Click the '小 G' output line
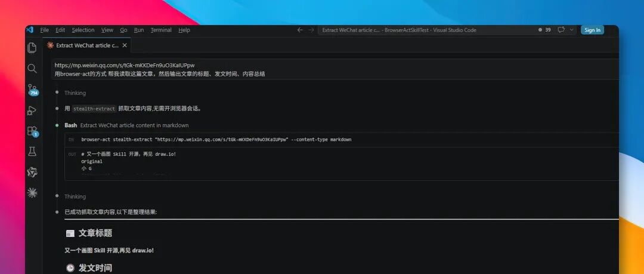This screenshot has width=644, height=274. [86, 169]
